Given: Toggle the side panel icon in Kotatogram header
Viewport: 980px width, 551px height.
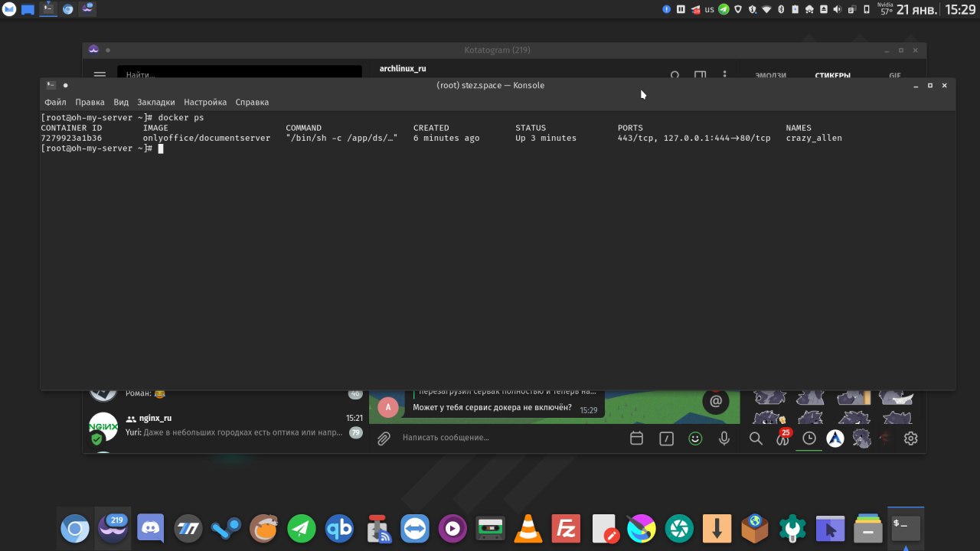Looking at the screenshot, I should coord(700,76).
